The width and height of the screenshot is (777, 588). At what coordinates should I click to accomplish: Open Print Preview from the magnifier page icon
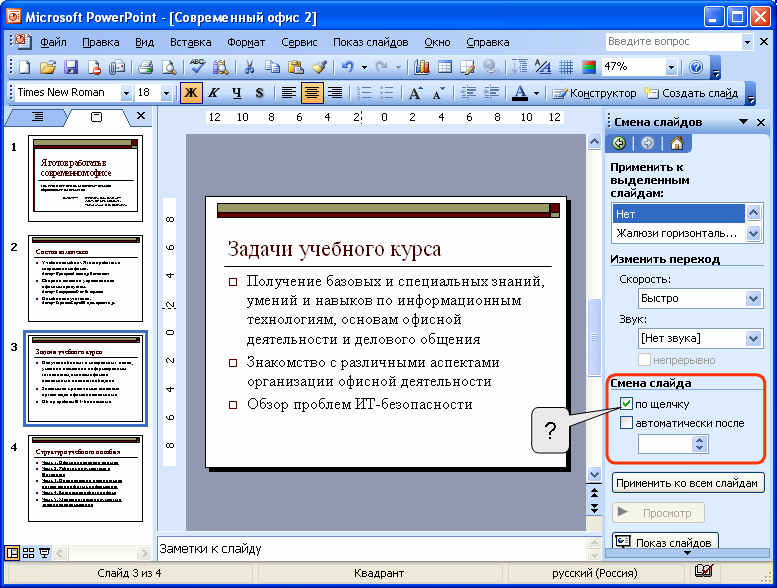click(169, 67)
